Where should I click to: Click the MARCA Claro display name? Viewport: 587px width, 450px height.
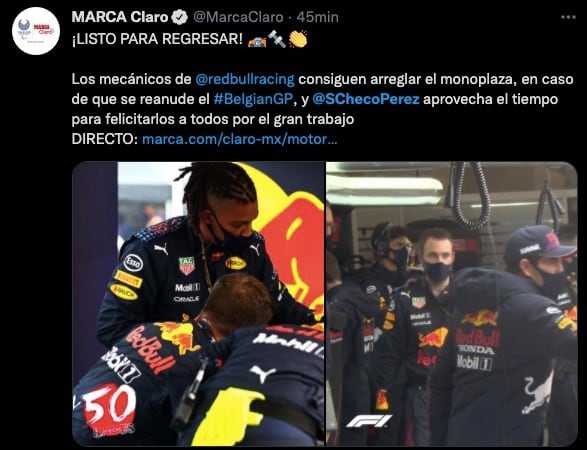click(120, 17)
